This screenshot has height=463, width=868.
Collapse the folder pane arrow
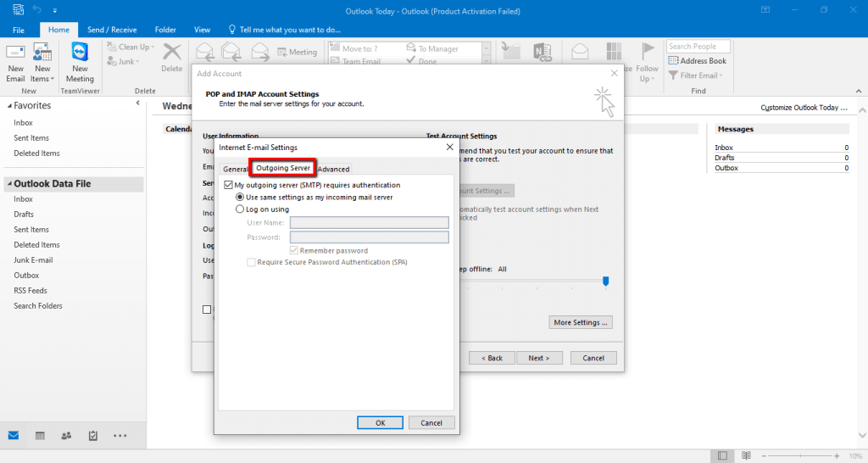(138, 103)
